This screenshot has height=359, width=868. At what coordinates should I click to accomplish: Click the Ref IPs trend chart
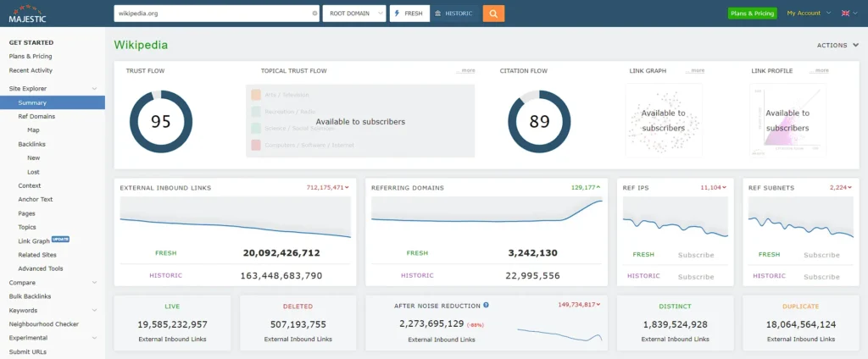click(x=676, y=218)
